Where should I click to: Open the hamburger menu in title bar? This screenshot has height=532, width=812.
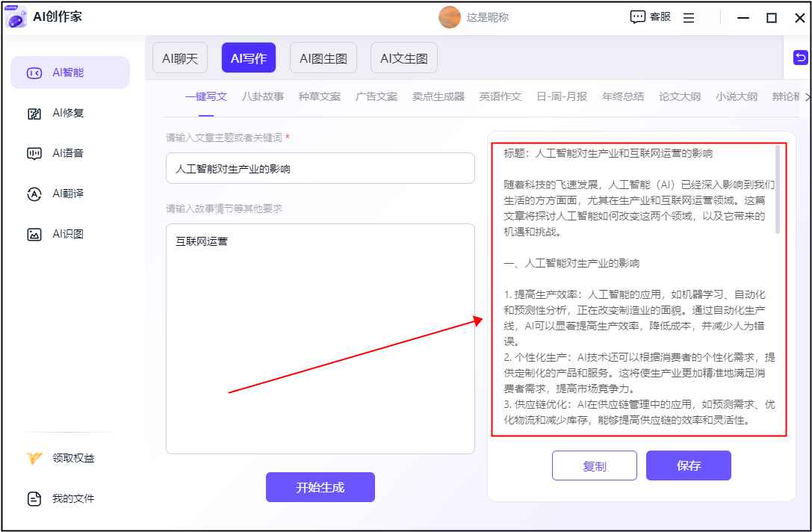point(689,17)
